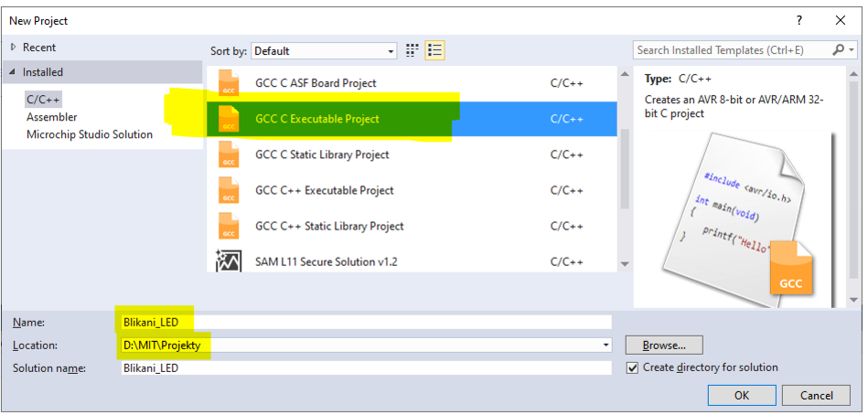Collapse the Installed templates section
This screenshot has height=415, width=868.
point(14,72)
